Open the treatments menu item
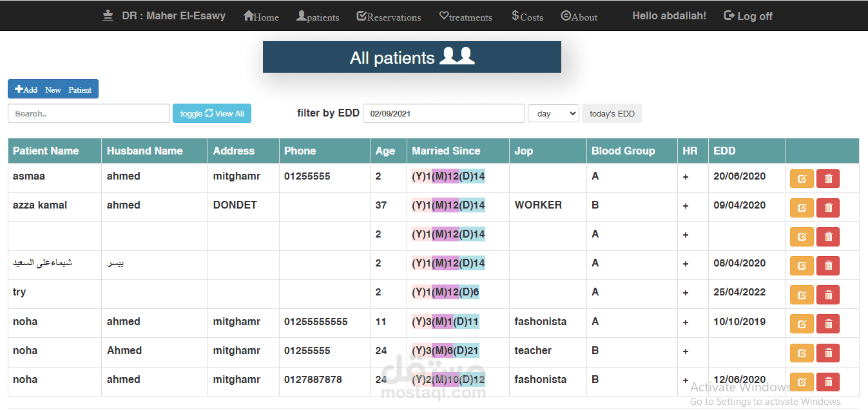Screen dimensions: 868x410 pyautogui.click(x=465, y=17)
